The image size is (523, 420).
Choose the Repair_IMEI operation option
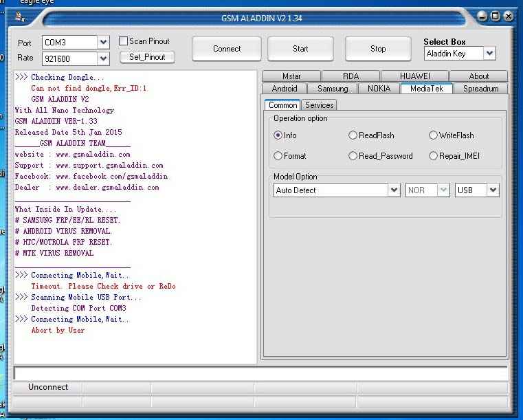pos(433,156)
